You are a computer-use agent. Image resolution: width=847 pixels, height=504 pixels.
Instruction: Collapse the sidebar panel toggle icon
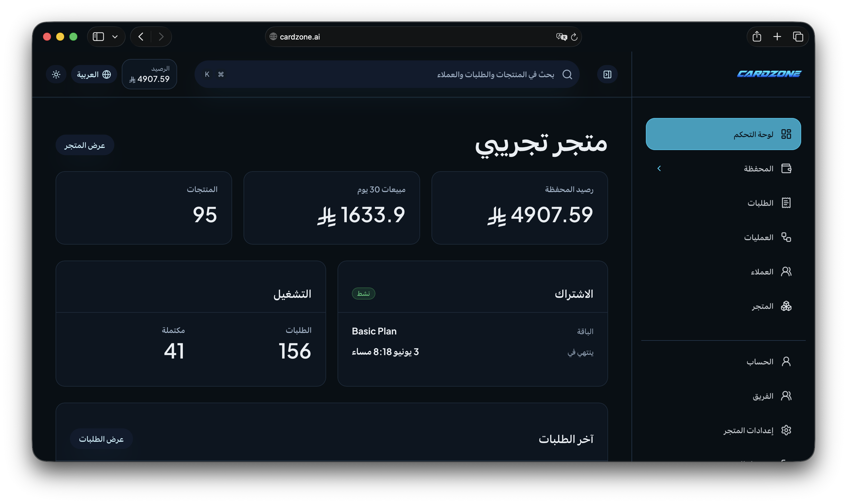(607, 74)
